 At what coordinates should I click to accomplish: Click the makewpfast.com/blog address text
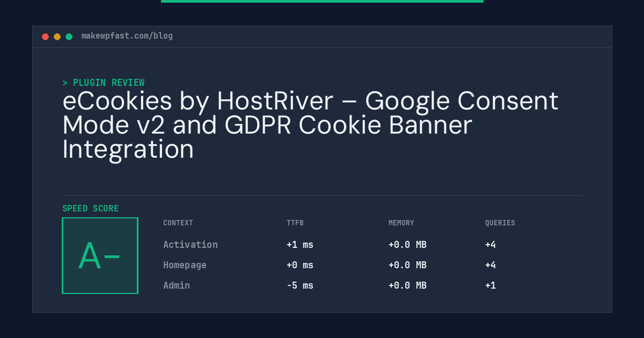tap(127, 36)
